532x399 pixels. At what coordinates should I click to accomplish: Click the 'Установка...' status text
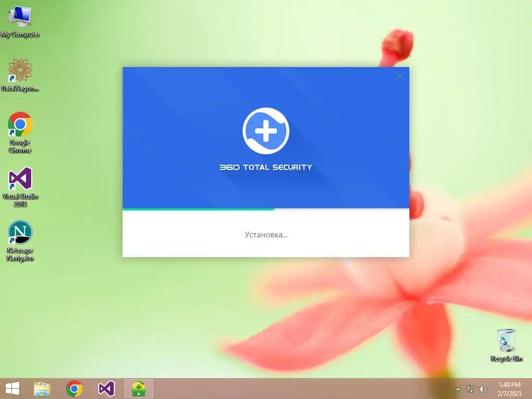tap(266, 235)
